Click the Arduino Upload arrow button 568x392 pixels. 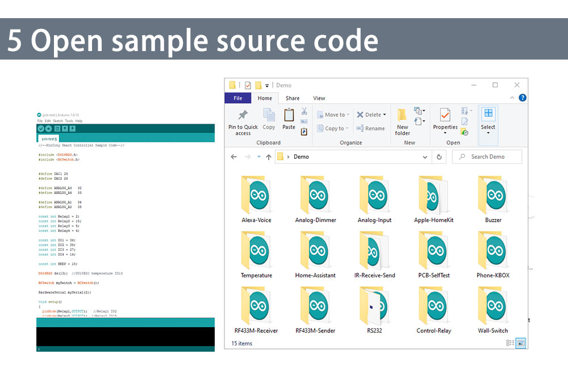pos(48,129)
